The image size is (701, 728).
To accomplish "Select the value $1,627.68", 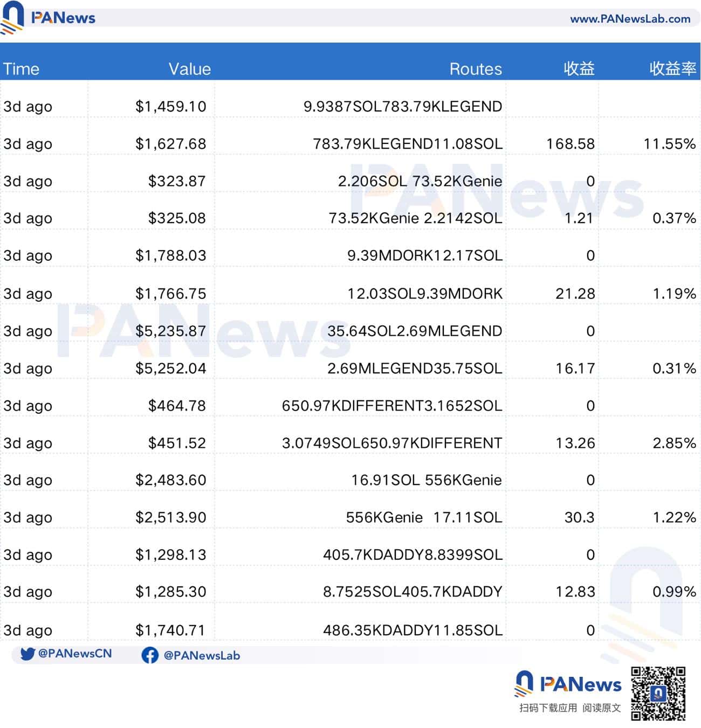I will (x=171, y=144).
